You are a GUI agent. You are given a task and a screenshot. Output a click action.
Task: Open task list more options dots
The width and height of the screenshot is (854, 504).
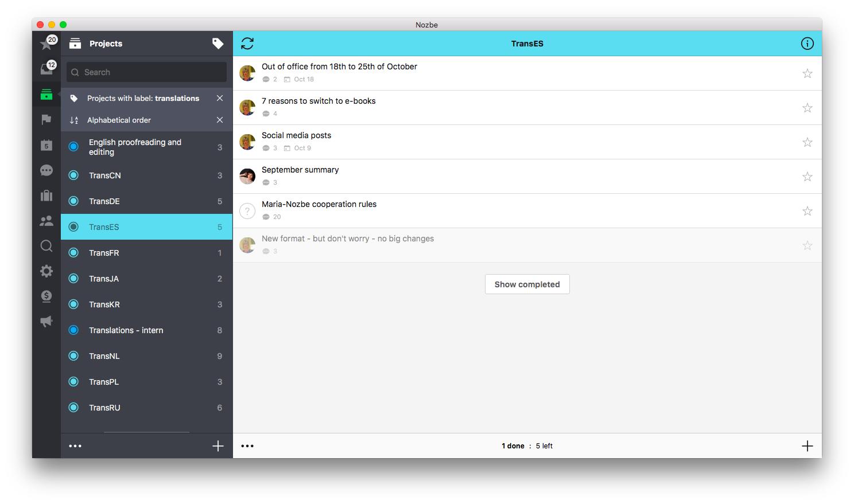coord(247,446)
